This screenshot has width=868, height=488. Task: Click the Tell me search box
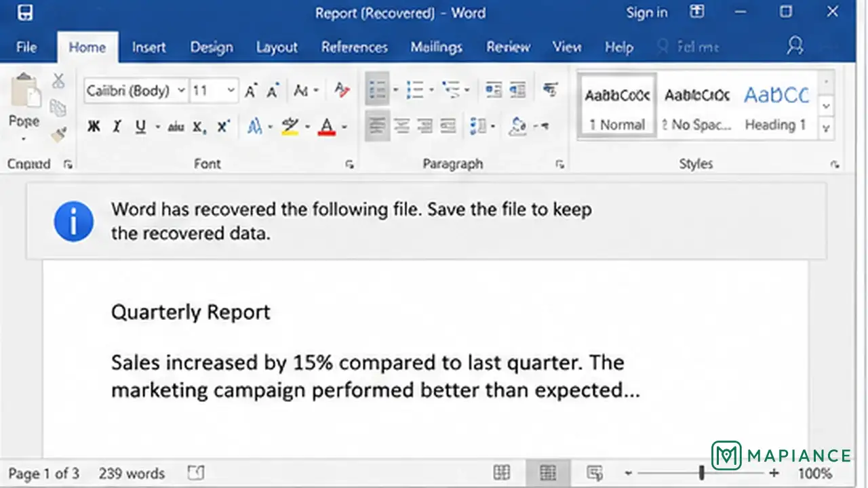688,47
